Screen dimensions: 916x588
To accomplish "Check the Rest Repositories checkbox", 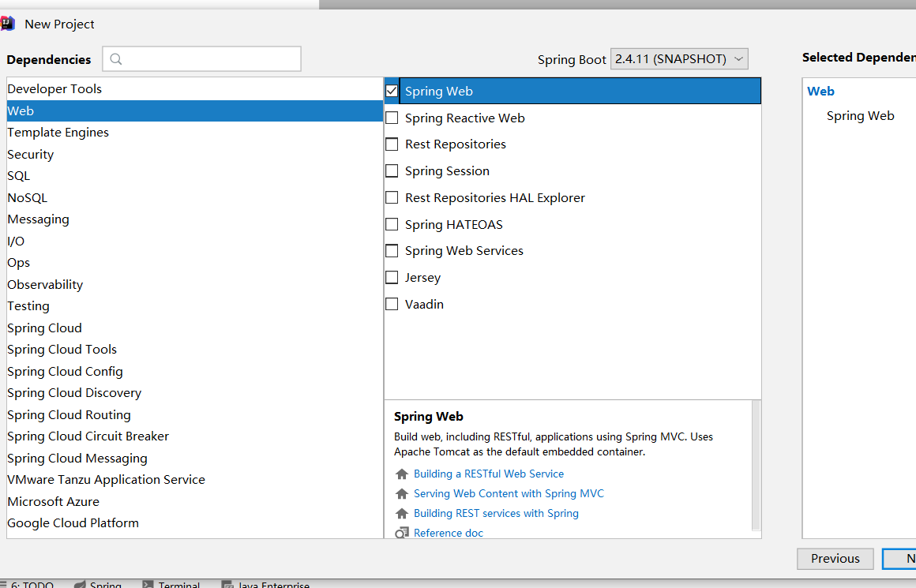I will 392,144.
